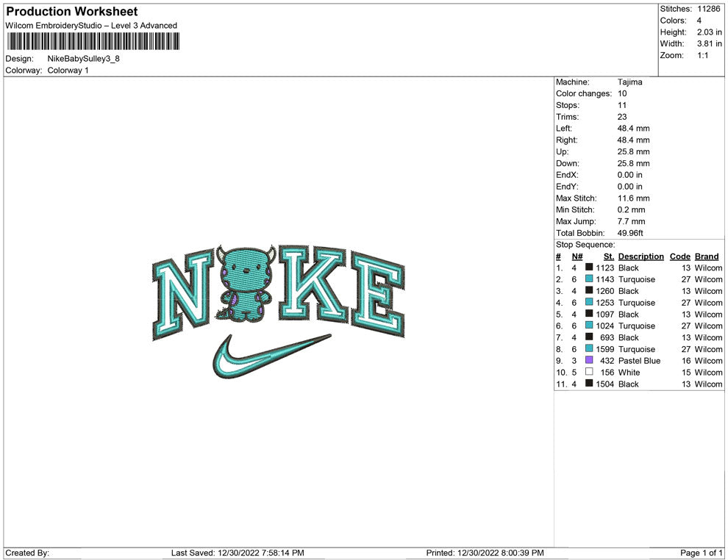Click the 'Color changes:' label

(x=584, y=94)
